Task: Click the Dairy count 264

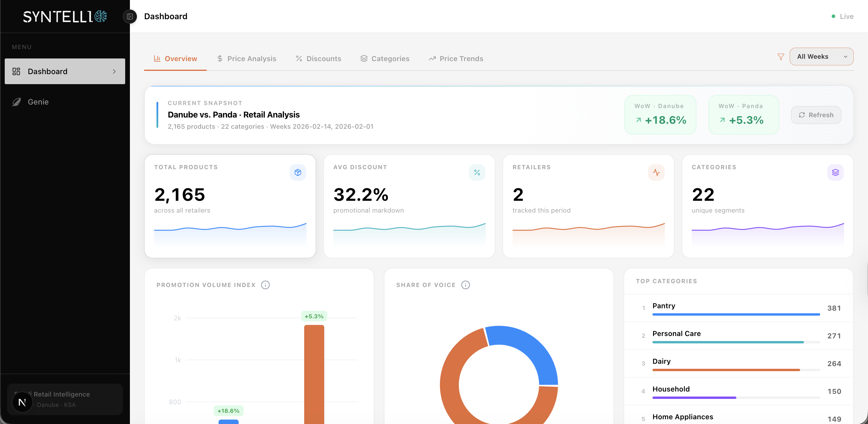Action: coord(834,363)
